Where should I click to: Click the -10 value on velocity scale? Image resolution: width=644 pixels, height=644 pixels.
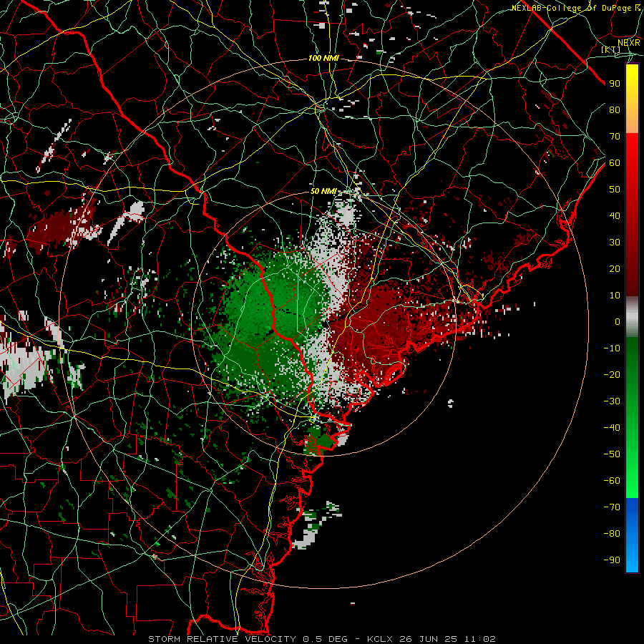612,348
